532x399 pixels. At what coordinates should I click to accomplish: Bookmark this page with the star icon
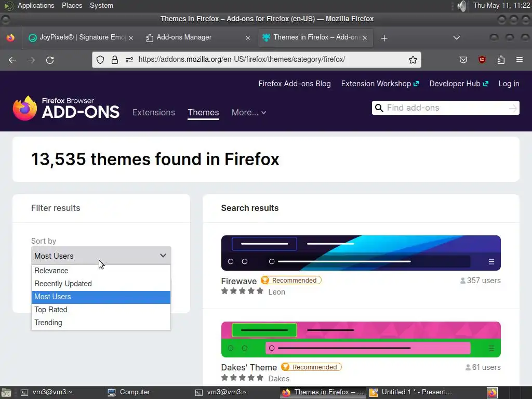pos(413,60)
